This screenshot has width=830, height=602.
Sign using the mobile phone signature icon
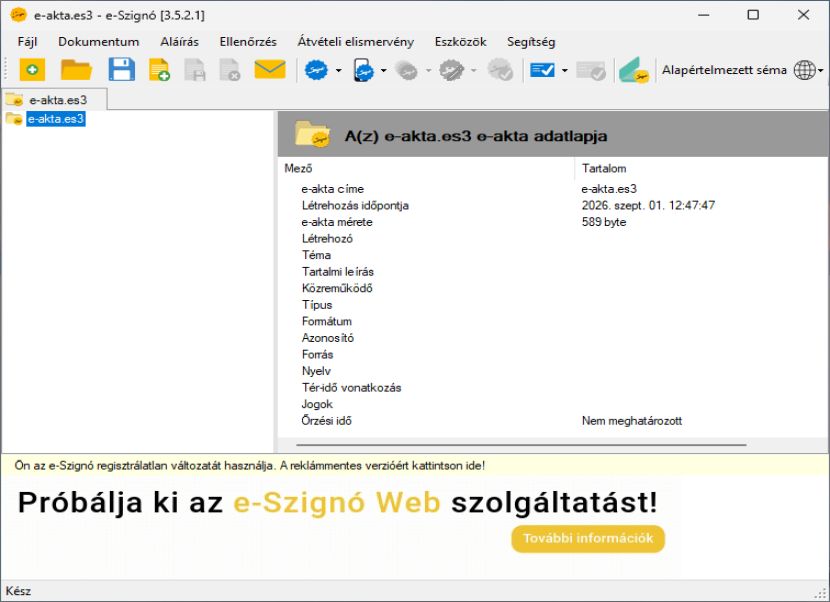364,70
